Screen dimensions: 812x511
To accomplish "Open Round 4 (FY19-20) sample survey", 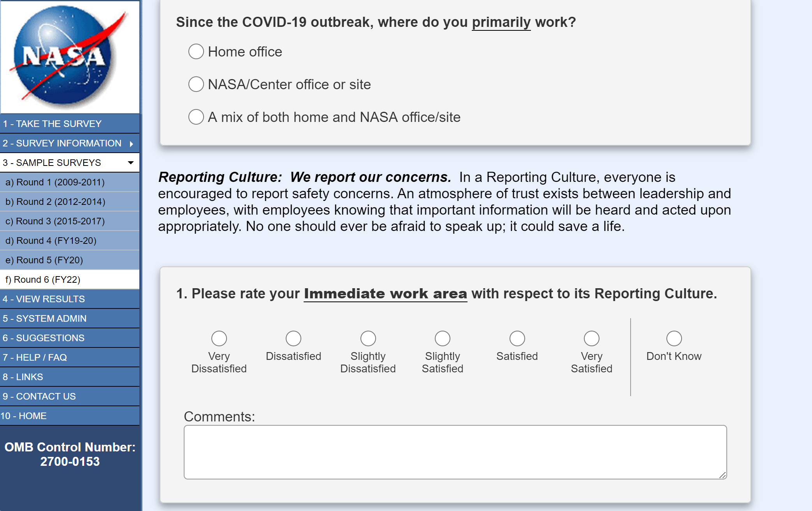I will [x=51, y=241].
